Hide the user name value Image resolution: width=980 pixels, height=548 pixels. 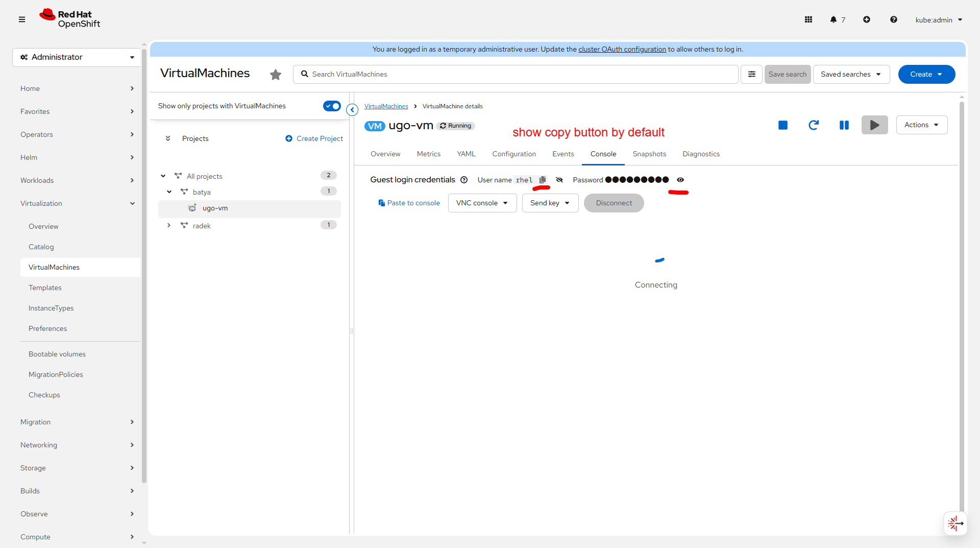point(559,180)
